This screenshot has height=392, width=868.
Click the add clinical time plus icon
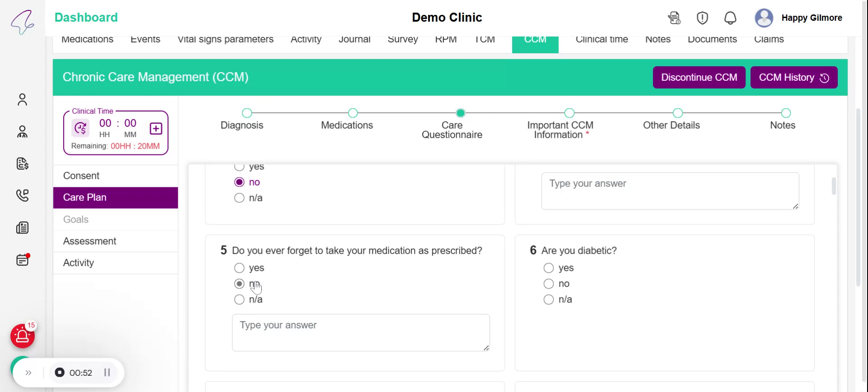coord(156,129)
